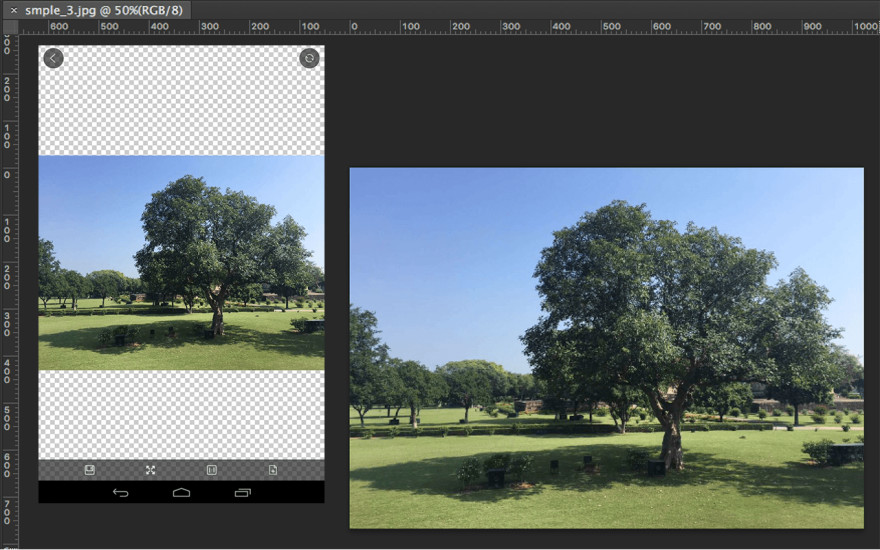Tap the back arrow circle button
The image size is (880, 550).
(53, 59)
